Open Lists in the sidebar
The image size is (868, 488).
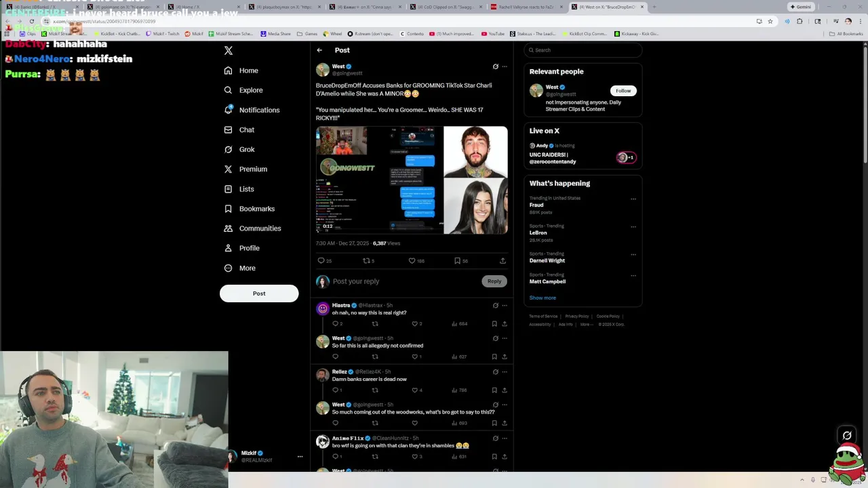[x=239, y=189]
